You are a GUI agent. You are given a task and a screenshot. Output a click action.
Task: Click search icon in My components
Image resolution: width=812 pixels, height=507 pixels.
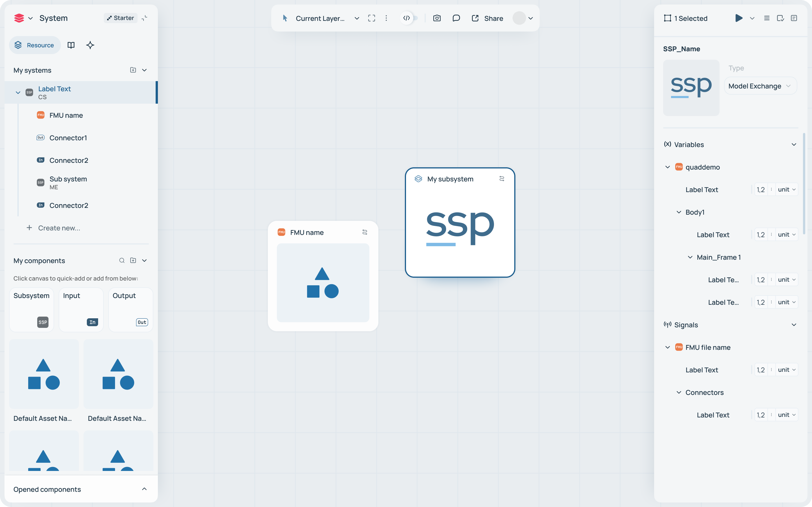point(122,261)
